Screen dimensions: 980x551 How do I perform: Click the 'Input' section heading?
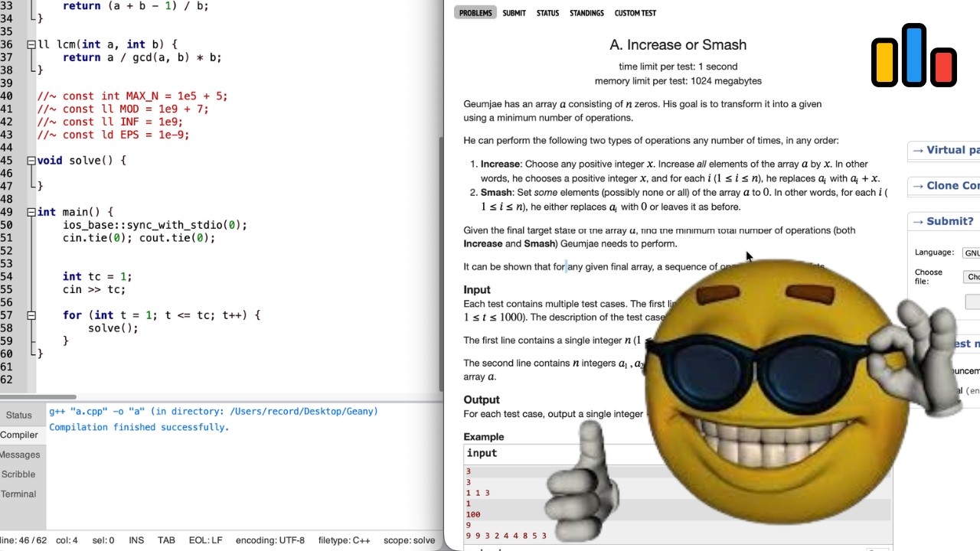pyautogui.click(x=477, y=289)
